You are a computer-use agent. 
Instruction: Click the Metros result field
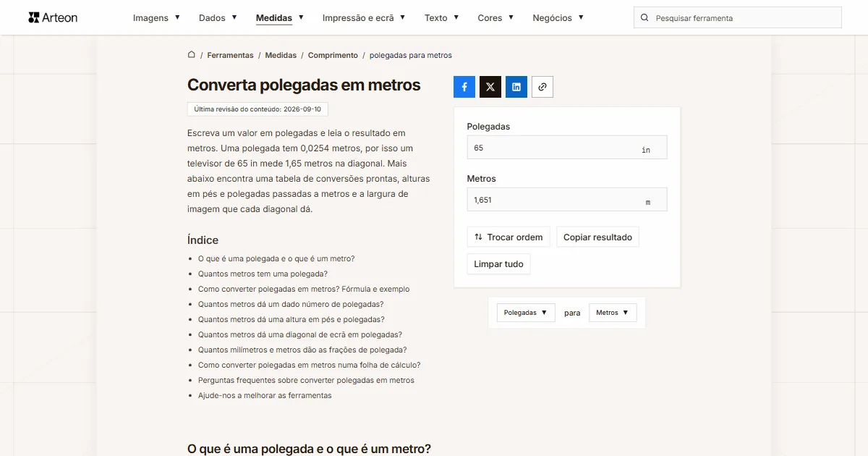tap(567, 200)
